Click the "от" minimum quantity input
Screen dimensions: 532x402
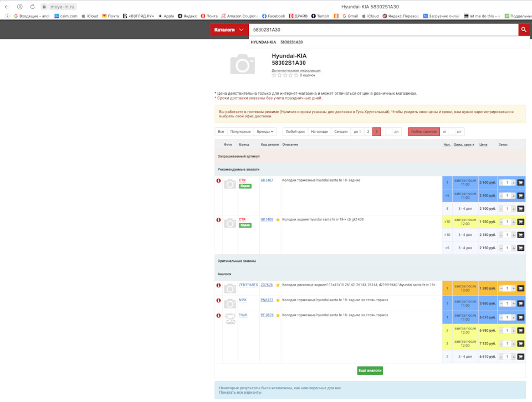click(x=452, y=132)
